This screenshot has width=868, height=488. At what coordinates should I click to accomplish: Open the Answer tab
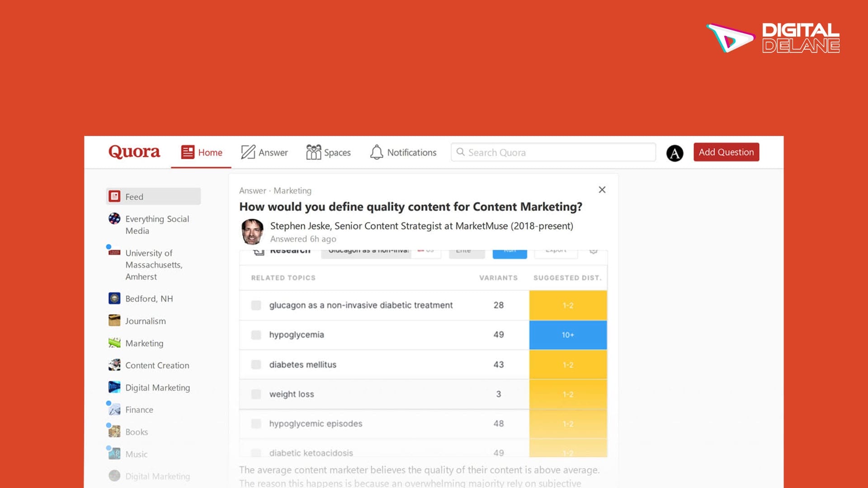(x=264, y=152)
